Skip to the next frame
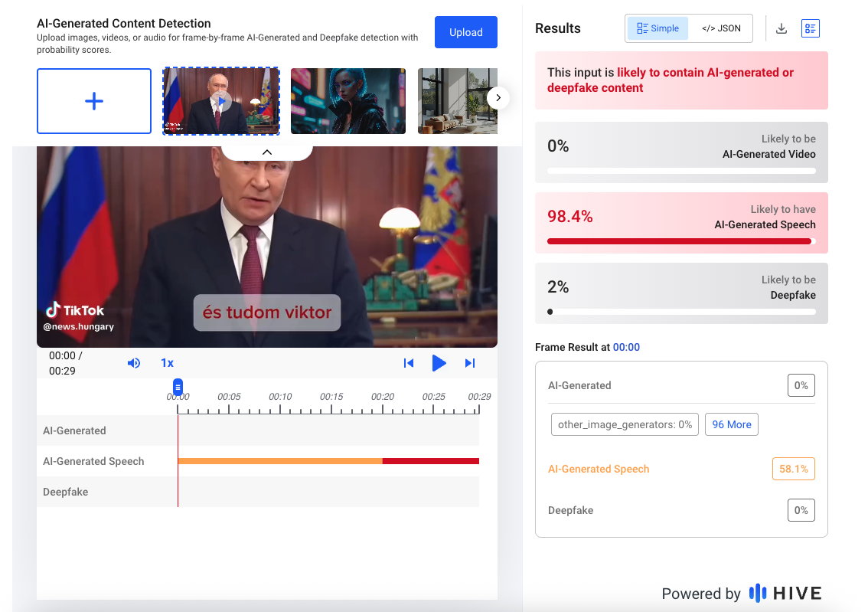 click(470, 363)
